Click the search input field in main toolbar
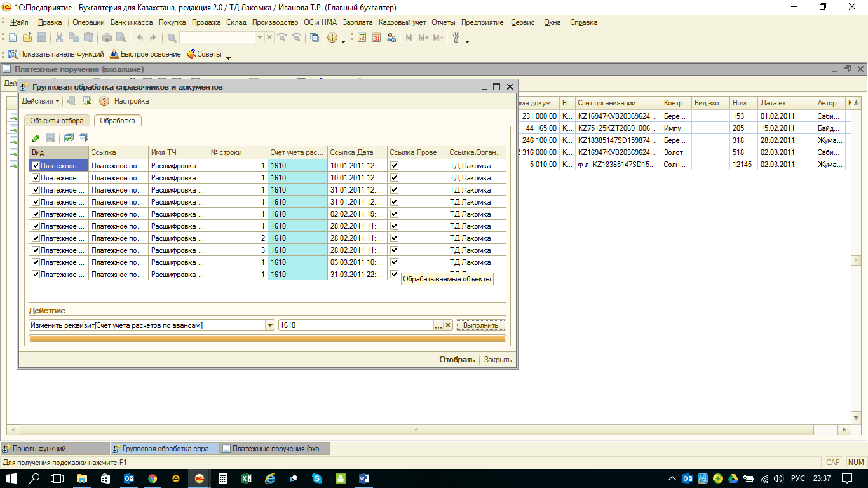This screenshot has height=488, width=868. [x=217, y=37]
